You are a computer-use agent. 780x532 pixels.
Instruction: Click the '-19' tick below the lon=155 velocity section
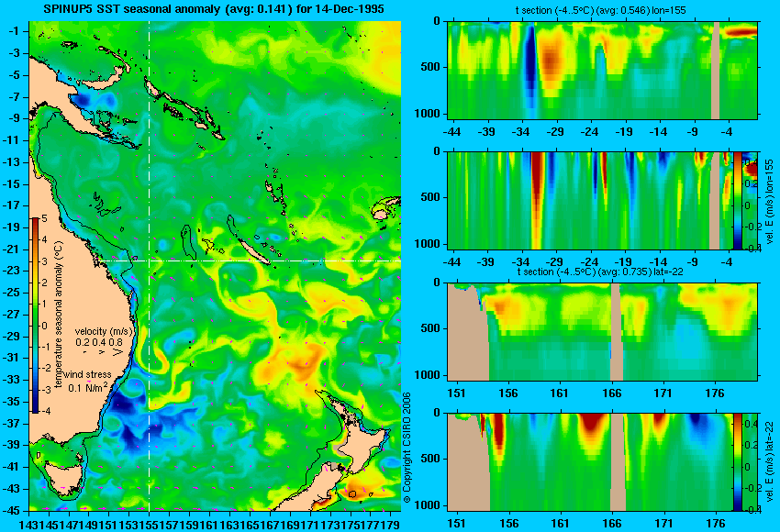click(x=623, y=262)
